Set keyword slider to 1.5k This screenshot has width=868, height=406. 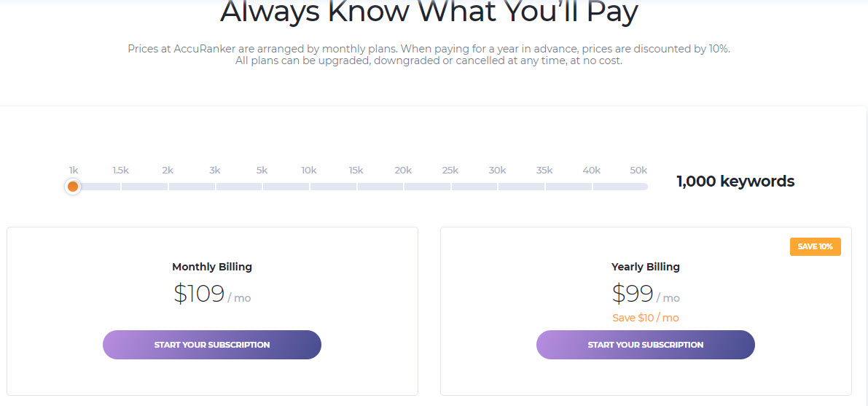[x=120, y=171]
